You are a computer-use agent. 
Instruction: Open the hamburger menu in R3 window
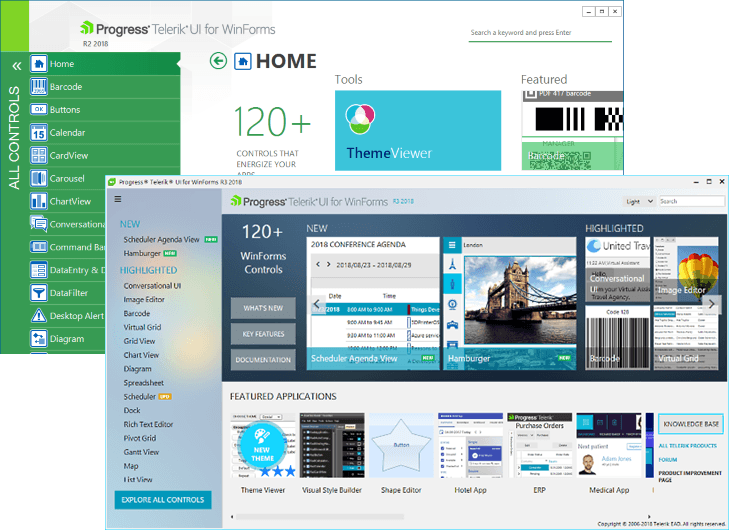click(118, 199)
